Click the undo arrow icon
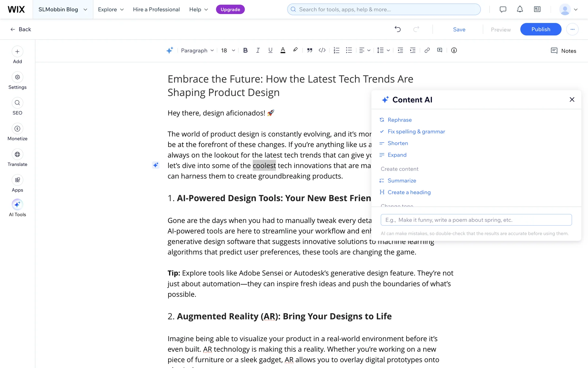This screenshot has height=368, width=588. (x=398, y=29)
